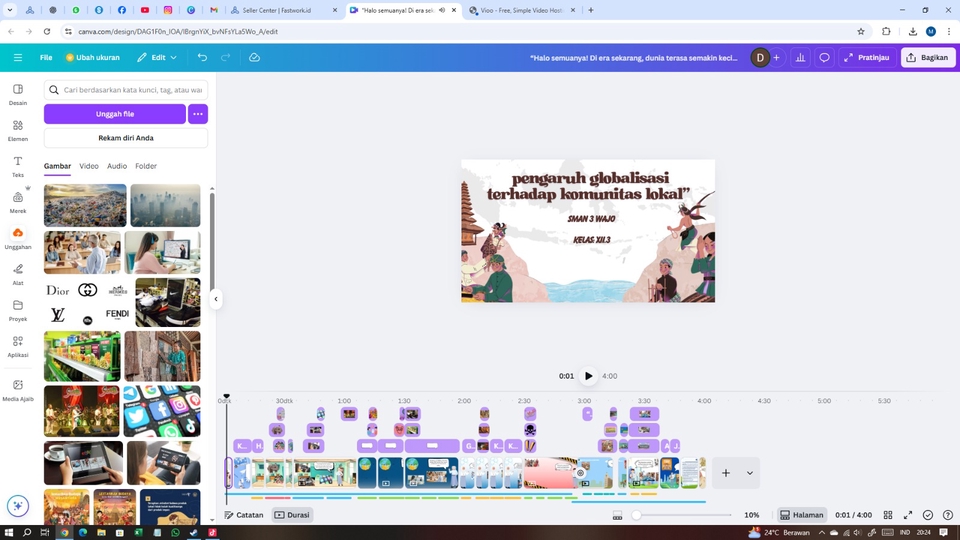The width and height of the screenshot is (960, 540).
Task: Switch to Seller Center Fastwork.id tab
Action: (x=283, y=10)
